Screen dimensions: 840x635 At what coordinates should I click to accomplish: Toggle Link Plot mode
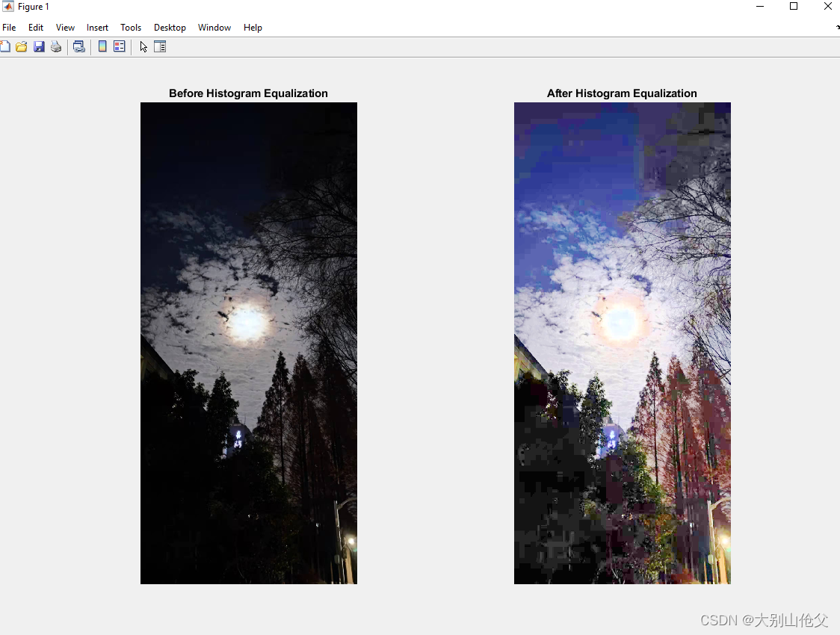point(79,46)
